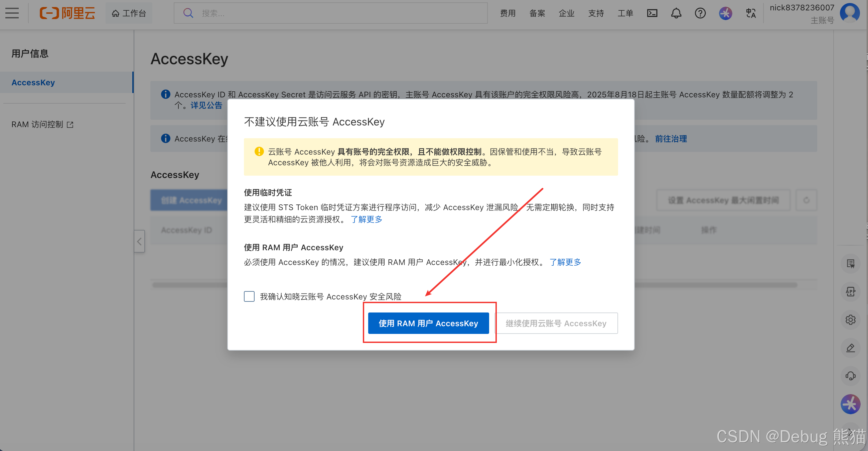The image size is (868, 451).
Task: Open the notifications bell
Action: tap(676, 13)
